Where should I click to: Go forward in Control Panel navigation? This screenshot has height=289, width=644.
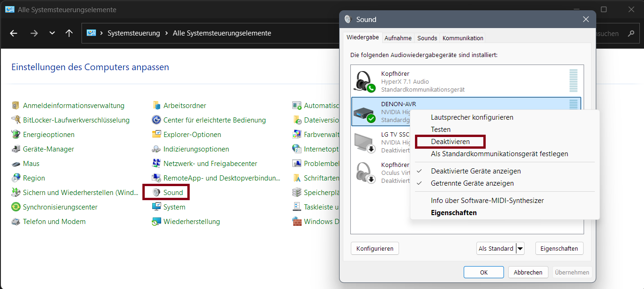[x=34, y=33]
